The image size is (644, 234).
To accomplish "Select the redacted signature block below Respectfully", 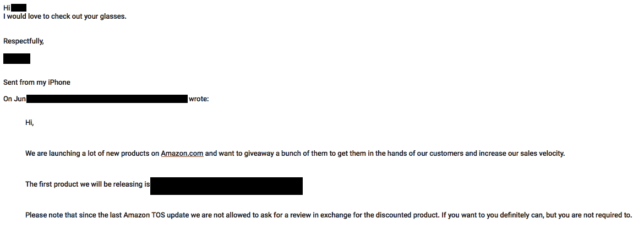I will click(17, 58).
